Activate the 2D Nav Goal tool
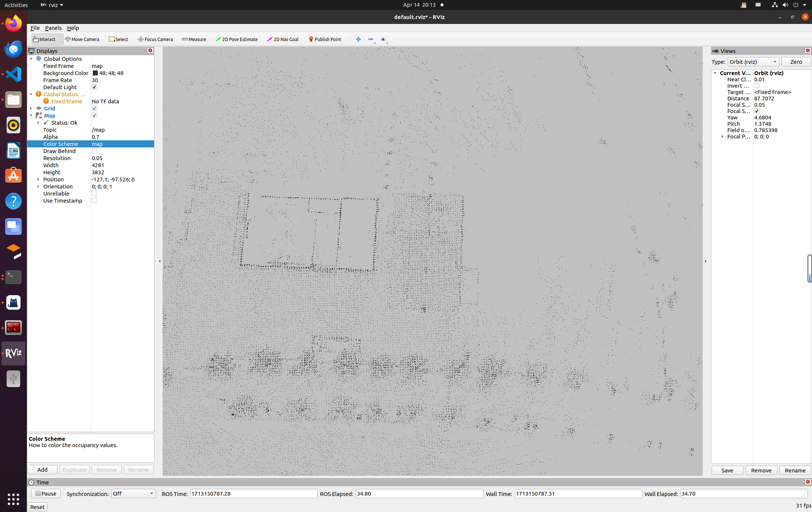 283,39
